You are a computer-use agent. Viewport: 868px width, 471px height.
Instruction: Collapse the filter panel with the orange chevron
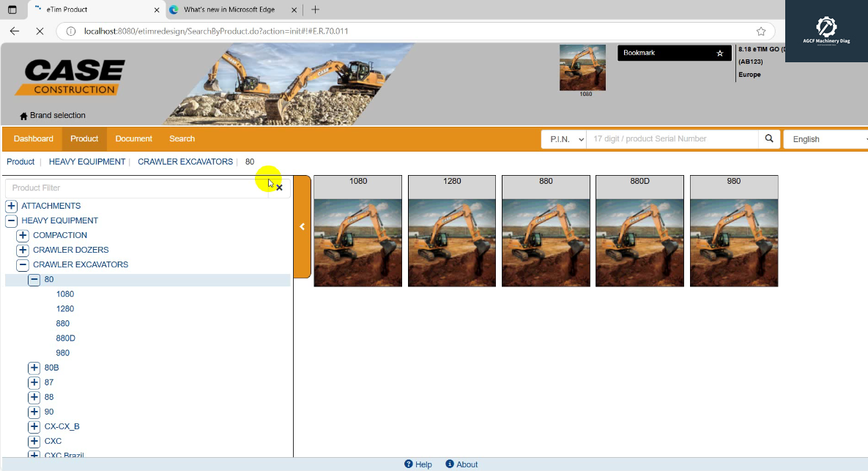click(x=303, y=226)
